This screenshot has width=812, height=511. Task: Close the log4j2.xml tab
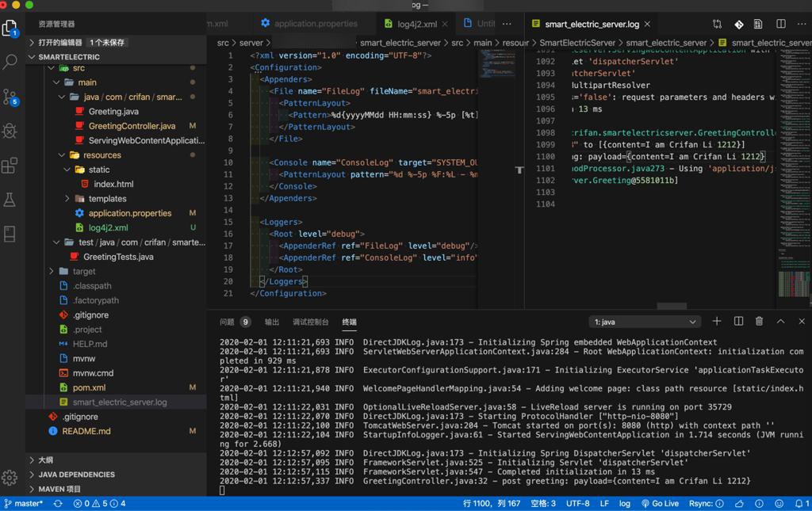[x=446, y=24]
